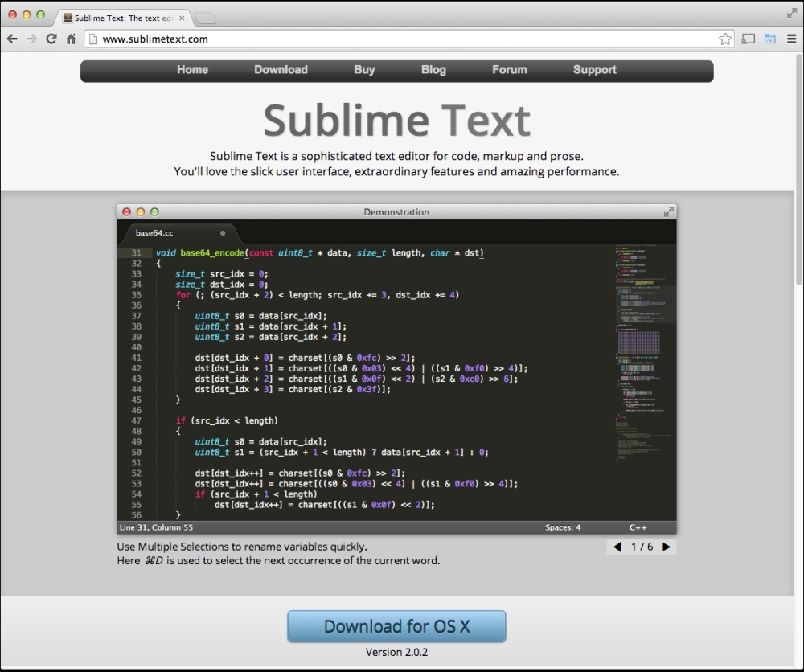
Task: Go to the Download page
Action: click(x=281, y=70)
